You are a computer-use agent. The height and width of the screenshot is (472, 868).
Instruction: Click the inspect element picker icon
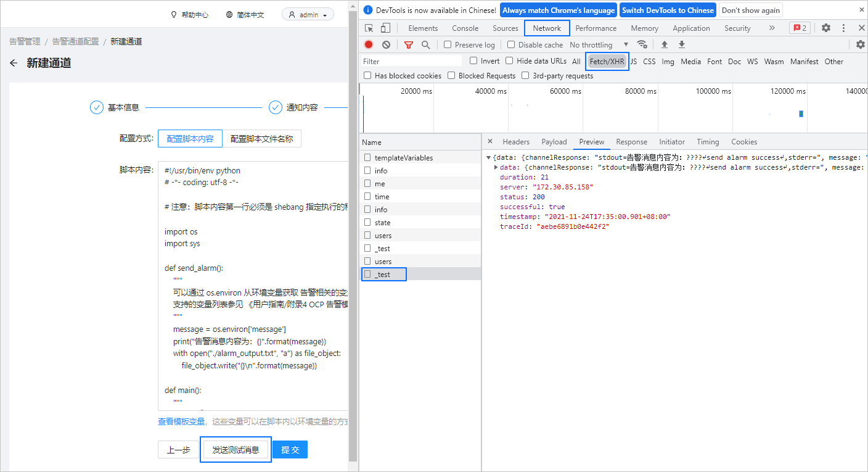pos(369,28)
